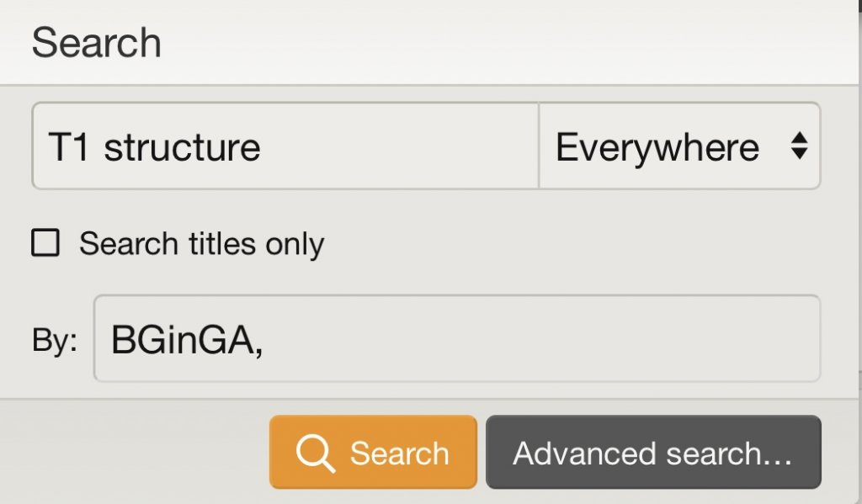Open Advanced search options

pos(653,452)
